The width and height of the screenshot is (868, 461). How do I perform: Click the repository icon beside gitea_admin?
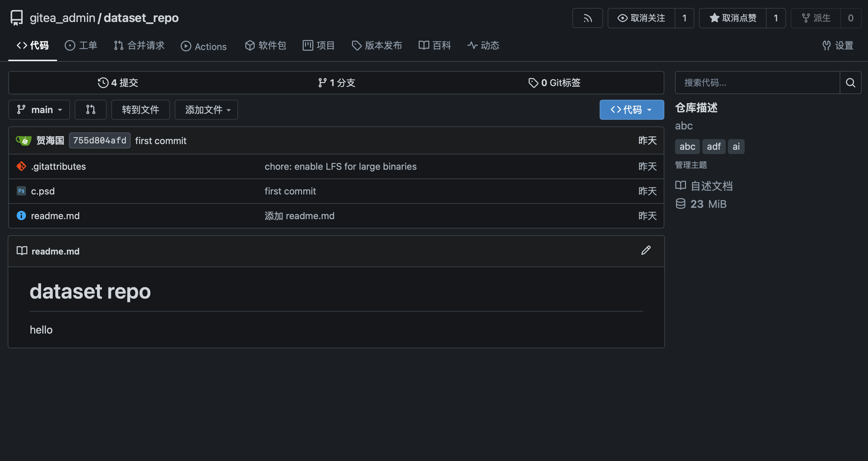tap(17, 18)
